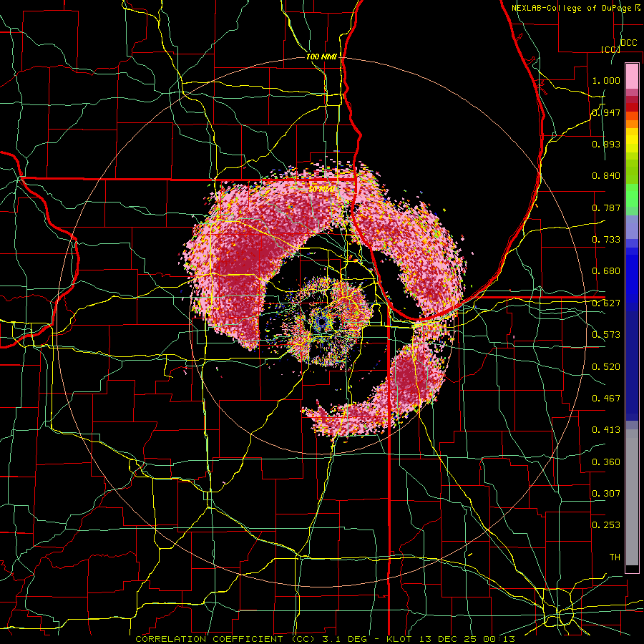Click the [CC] units label
Image resolution: width=644 pixels, height=644 pixels.
tap(610, 49)
